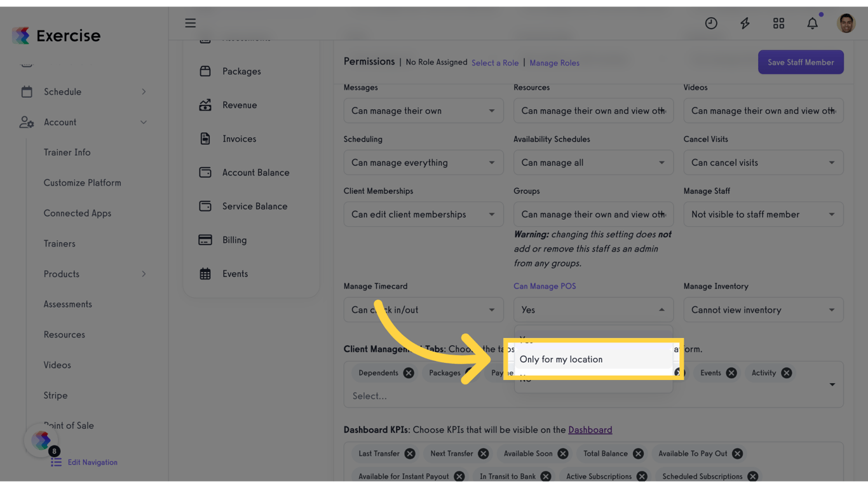Open Stripe in the sidebar
This screenshot has height=488, width=868.
click(55, 395)
